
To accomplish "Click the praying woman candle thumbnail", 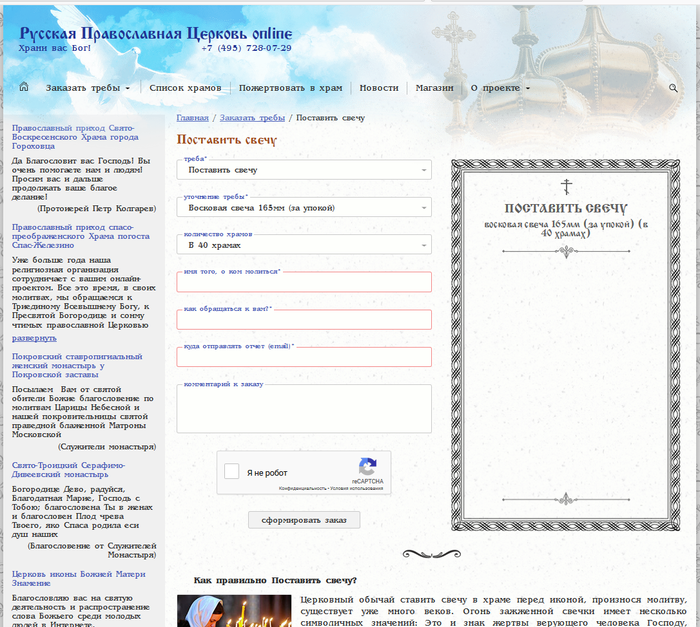I will tap(233, 610).
